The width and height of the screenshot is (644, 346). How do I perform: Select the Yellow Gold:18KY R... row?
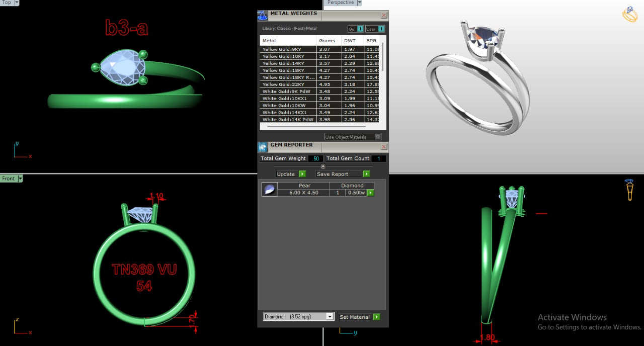point(320,77)
